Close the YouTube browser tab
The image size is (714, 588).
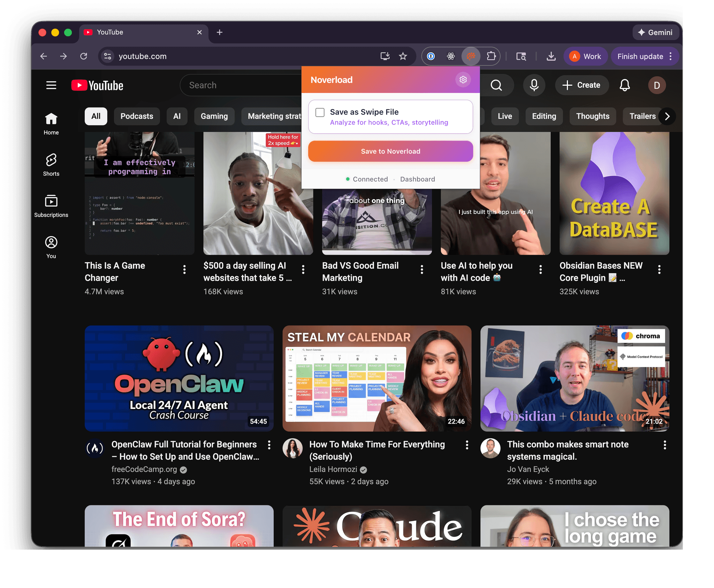(x=199, y=32)
